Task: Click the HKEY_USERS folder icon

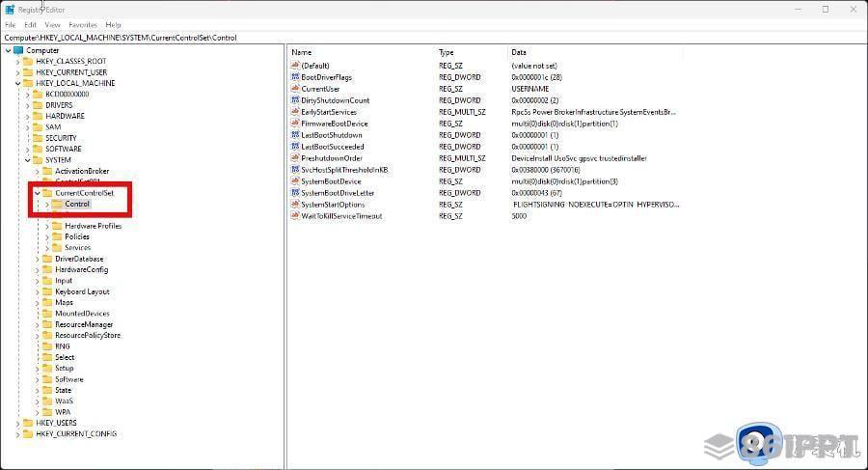Action: point(28,423)
